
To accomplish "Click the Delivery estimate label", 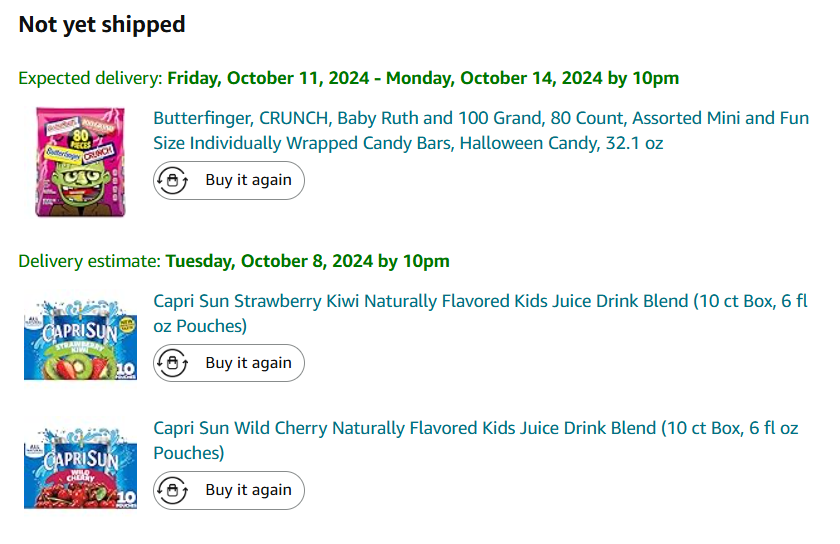I will coord(89,261).
